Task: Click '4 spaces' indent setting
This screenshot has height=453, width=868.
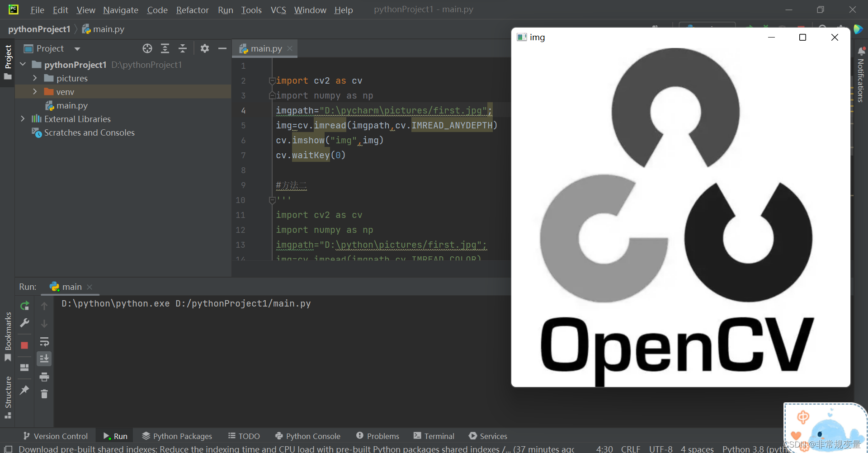Action: tap(697, 448)
